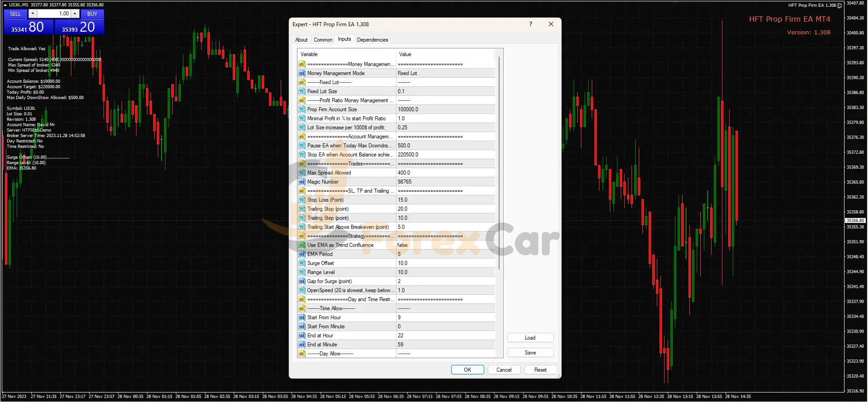Click the help question mark in the Expert dialog

530,24
